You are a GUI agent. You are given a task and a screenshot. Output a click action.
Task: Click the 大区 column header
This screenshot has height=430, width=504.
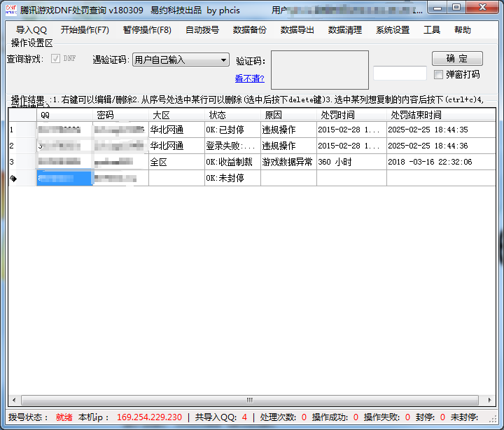[x=176, y=115]
